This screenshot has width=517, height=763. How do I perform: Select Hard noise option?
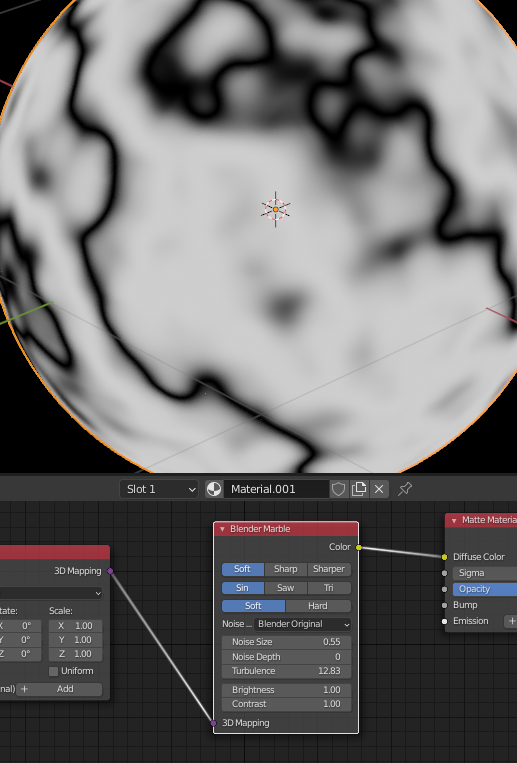(318, 606)
